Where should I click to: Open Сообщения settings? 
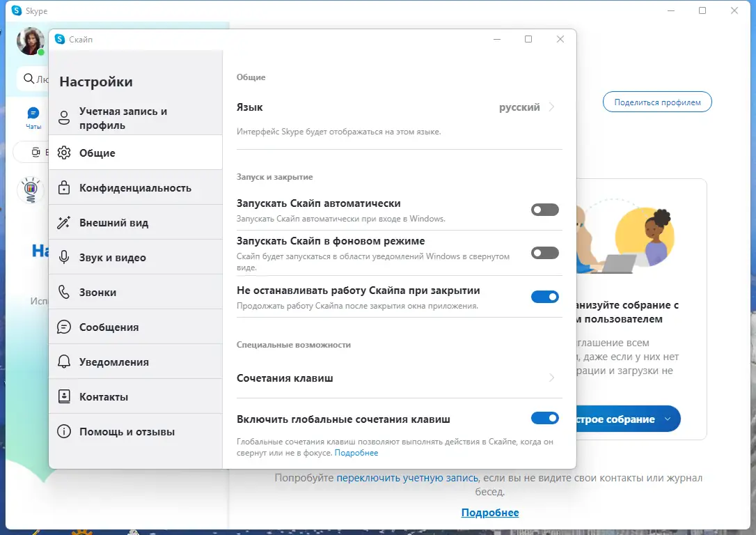pos(136,327)
